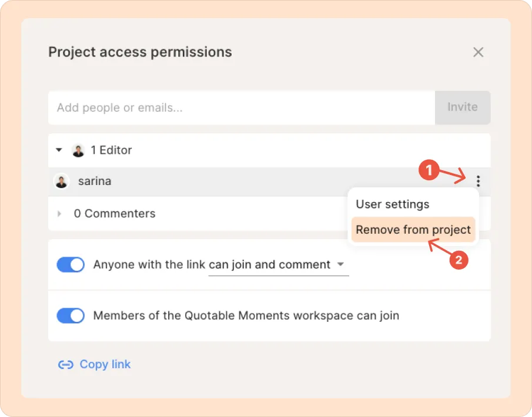
Task: Click the 1 Editor group label
Action: 111,150
